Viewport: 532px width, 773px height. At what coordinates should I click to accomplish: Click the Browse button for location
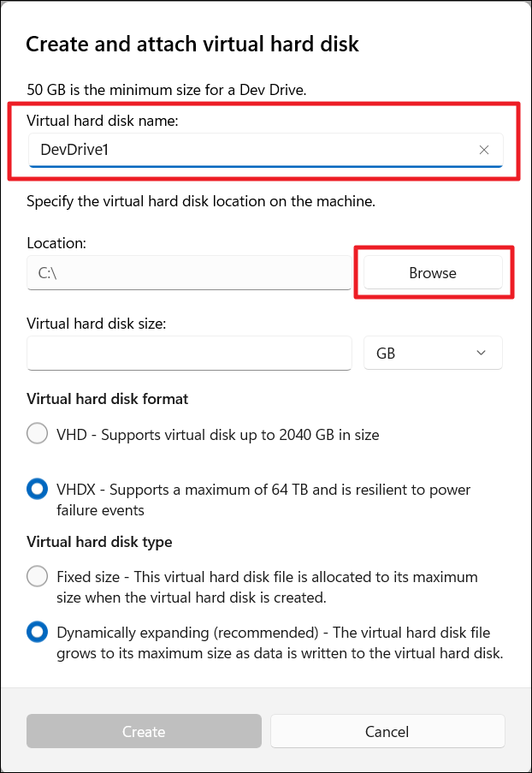click(x=433, y=273)
